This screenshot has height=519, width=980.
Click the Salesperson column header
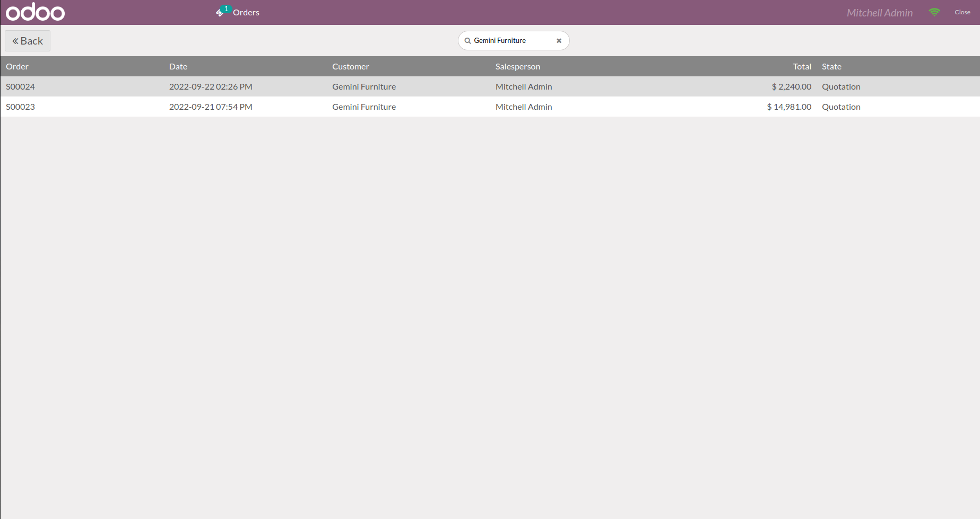(518, 66)
